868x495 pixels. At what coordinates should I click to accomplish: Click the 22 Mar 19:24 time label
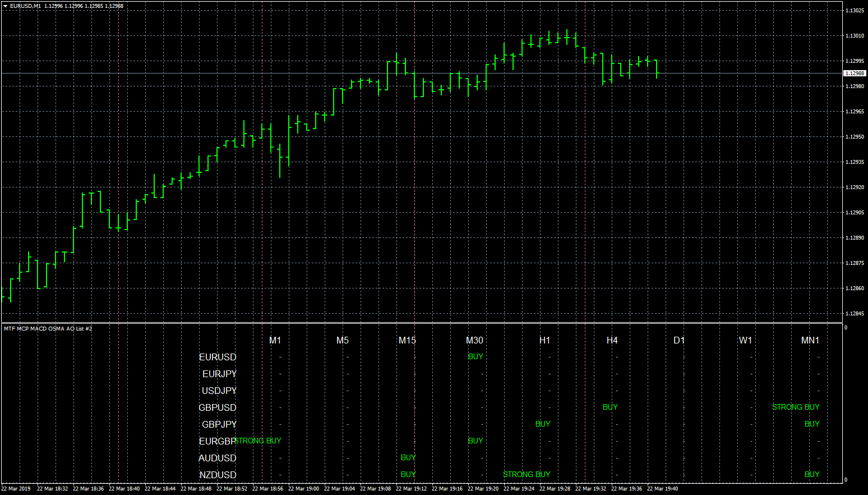coord(519,489)
